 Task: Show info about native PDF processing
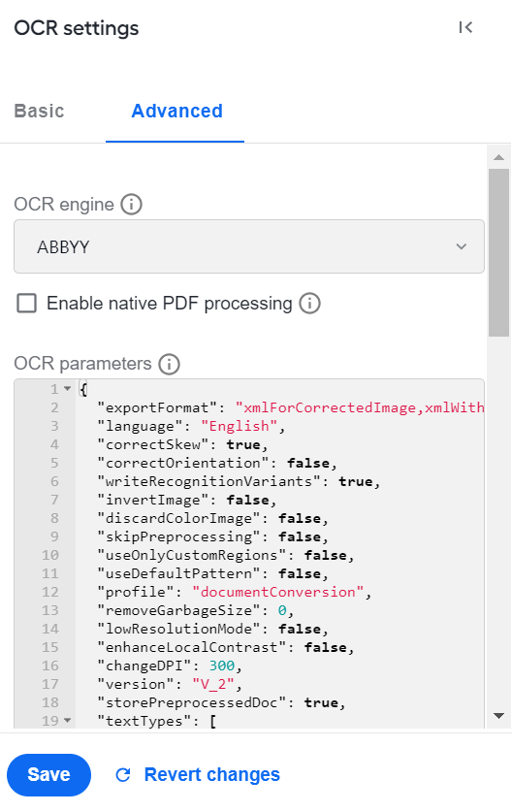pyautogui.click(x=309, y=304)
